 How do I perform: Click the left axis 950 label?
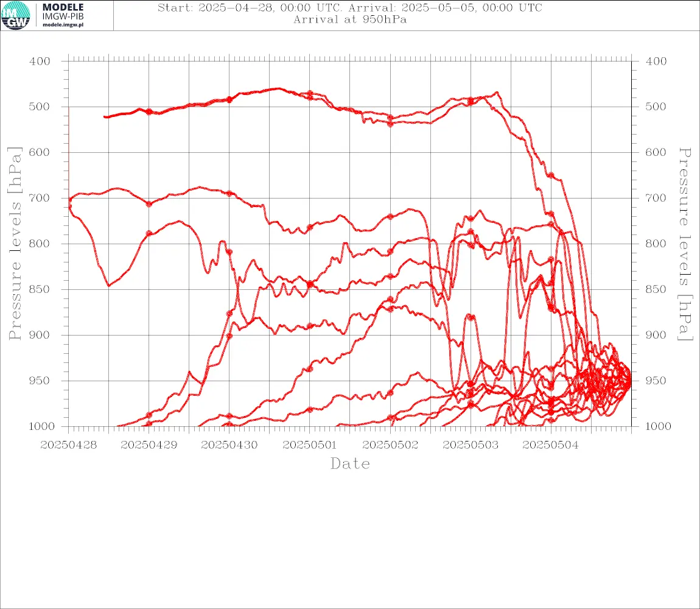click(40, 381)
